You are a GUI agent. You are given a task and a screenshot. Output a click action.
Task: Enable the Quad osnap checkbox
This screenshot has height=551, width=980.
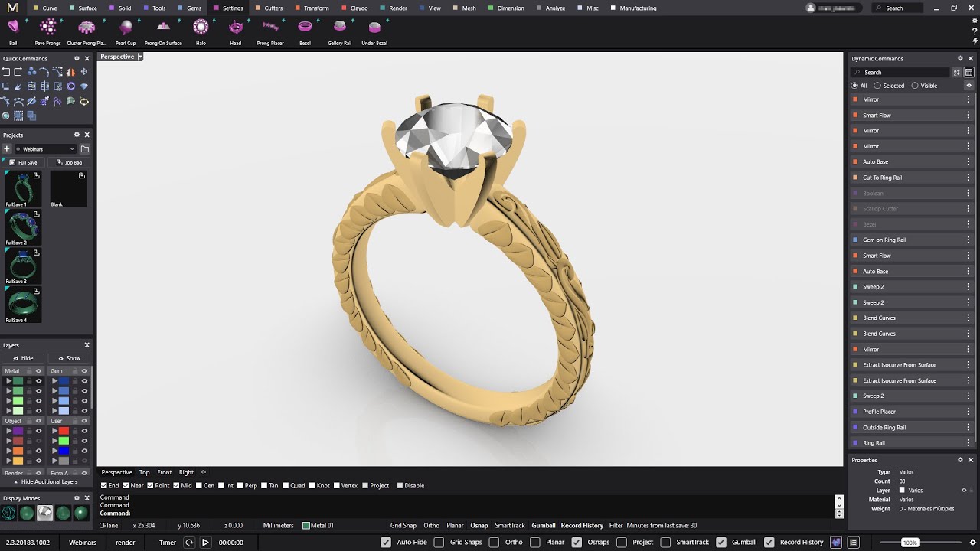click(286, 485)
